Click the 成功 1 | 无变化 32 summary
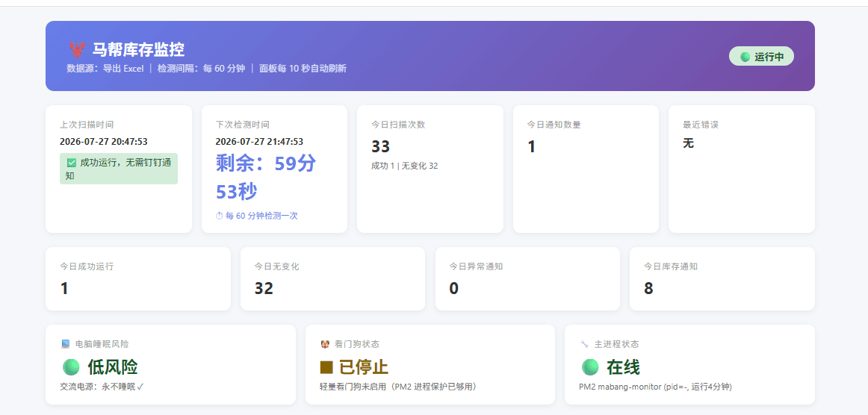Screen dimensions: 868x415 click(405, 166)
